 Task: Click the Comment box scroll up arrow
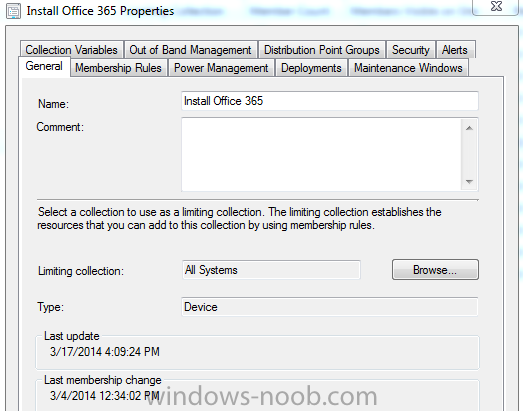pos(469,128)
